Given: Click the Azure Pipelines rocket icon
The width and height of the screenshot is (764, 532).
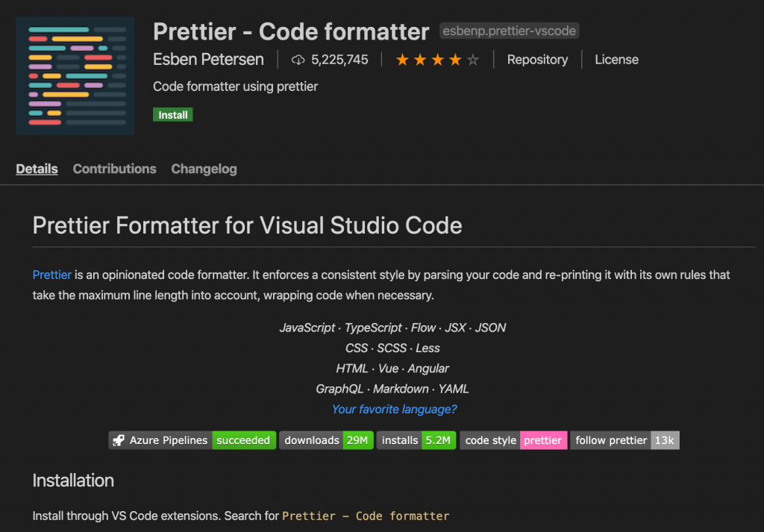Looking at the screenshot, I should click(119, 440).
